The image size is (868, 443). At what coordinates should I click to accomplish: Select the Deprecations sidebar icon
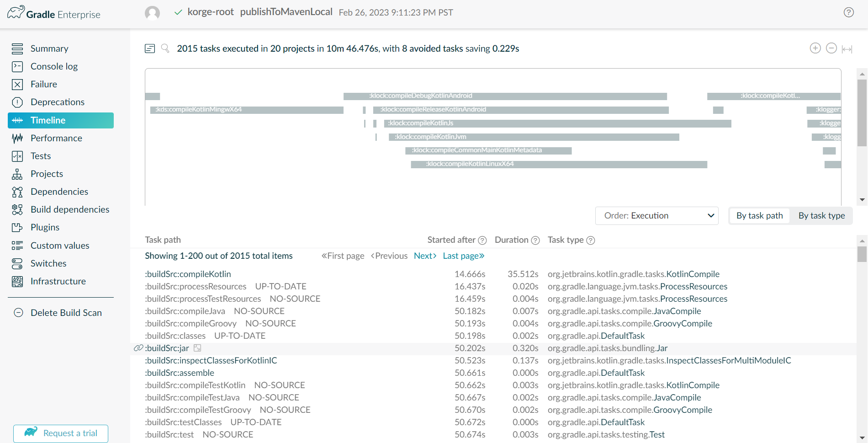tap(17, 102)
